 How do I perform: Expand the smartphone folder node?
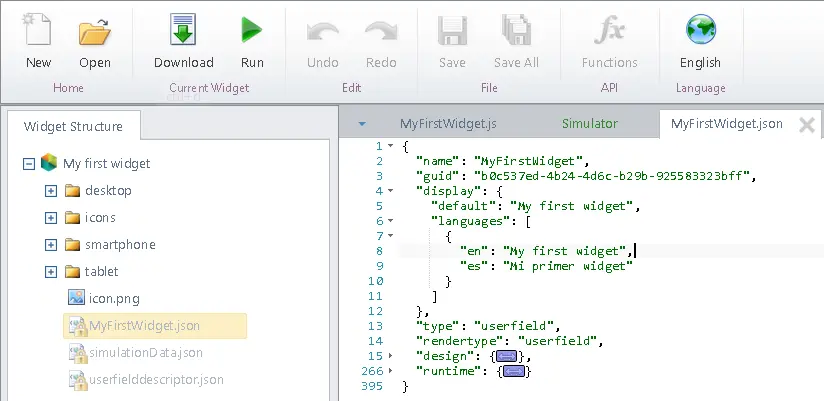(x=50, y=245)
